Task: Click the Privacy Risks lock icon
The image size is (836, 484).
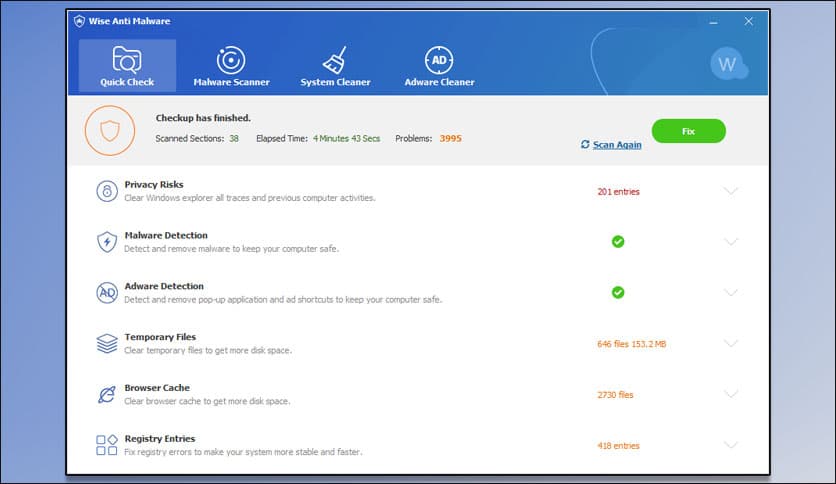Action: (107, 191)
